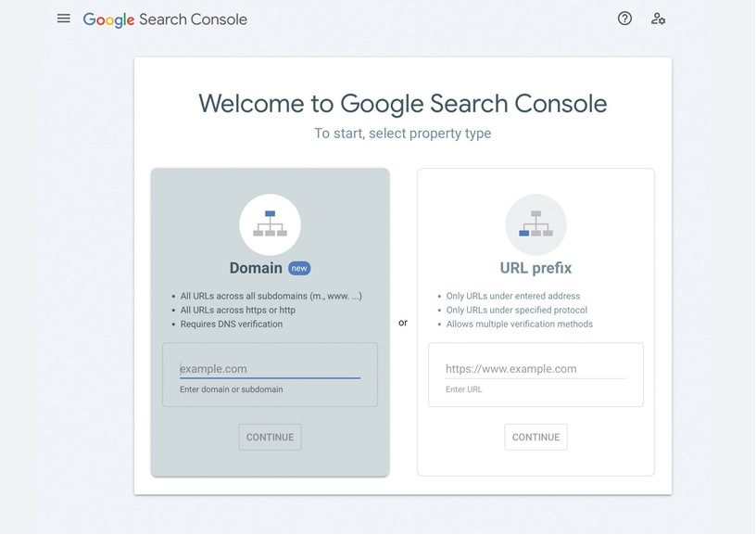Open the user settings account icon

658,19
